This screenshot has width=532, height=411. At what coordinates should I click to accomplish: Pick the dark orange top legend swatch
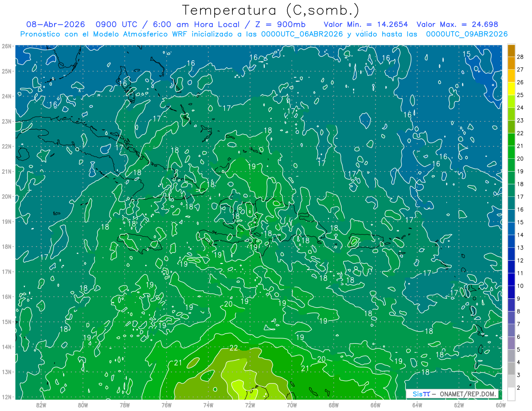click(511, 51)
